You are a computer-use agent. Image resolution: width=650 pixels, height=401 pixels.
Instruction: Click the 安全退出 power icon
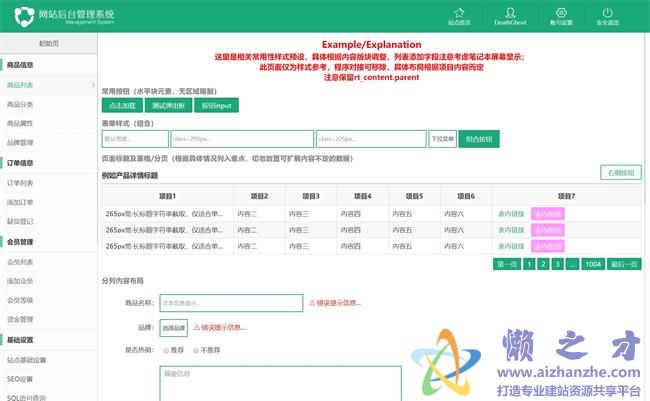click(607, 12)
